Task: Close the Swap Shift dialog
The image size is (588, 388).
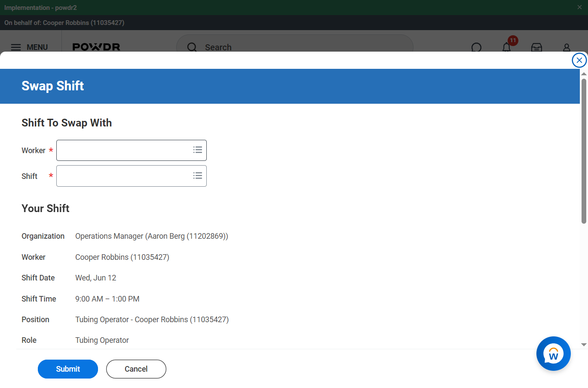Action: click(579, 60)
